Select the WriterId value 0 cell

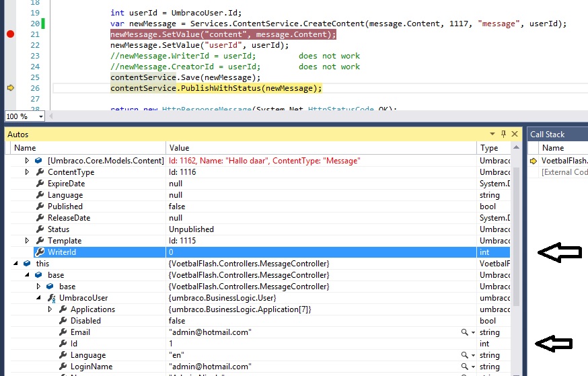point(321,252)
